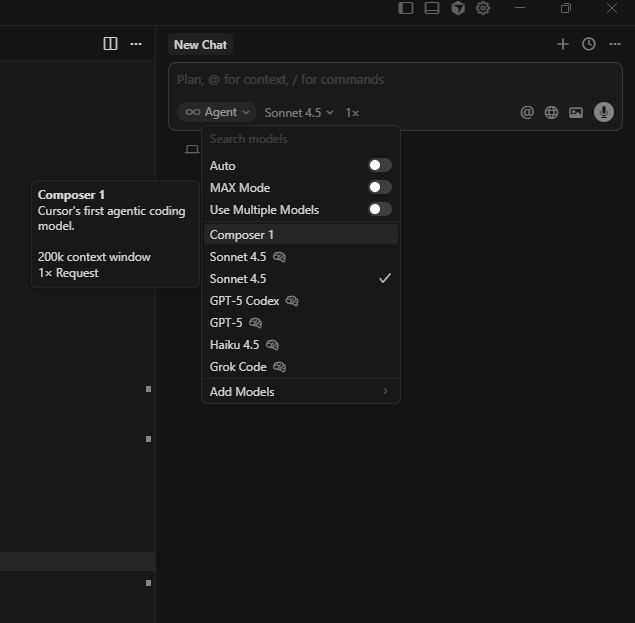Open settings gear in title bar

pos(483,8)
